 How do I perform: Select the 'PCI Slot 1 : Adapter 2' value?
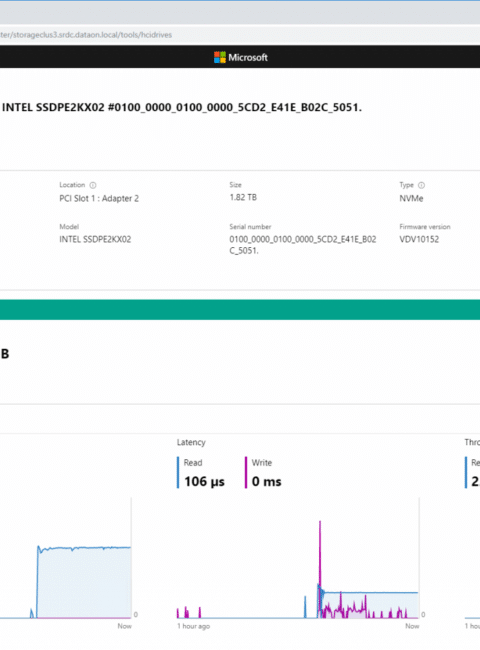[x=99, y=199]
